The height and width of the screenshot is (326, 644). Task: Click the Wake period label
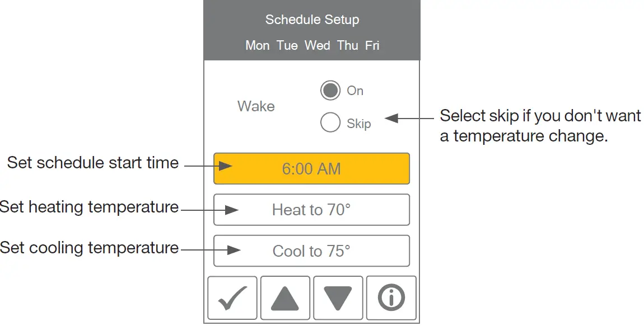256,106
